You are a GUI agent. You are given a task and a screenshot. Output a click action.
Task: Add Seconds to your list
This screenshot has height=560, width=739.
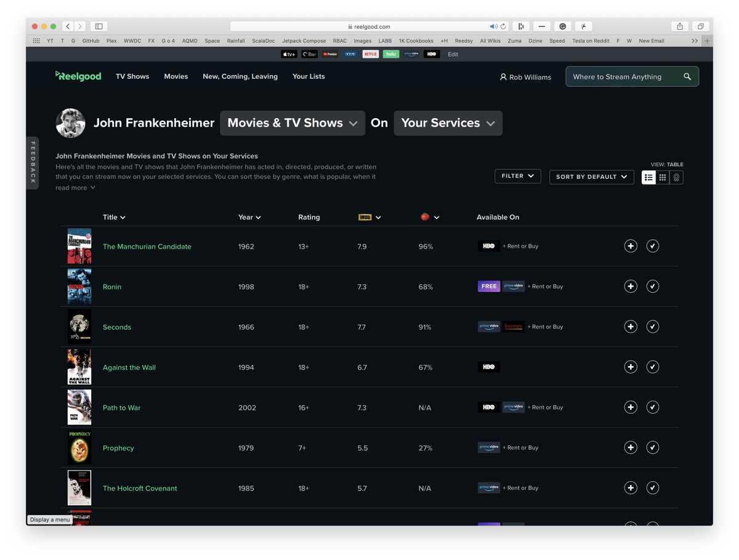click(x=631, y=327)
